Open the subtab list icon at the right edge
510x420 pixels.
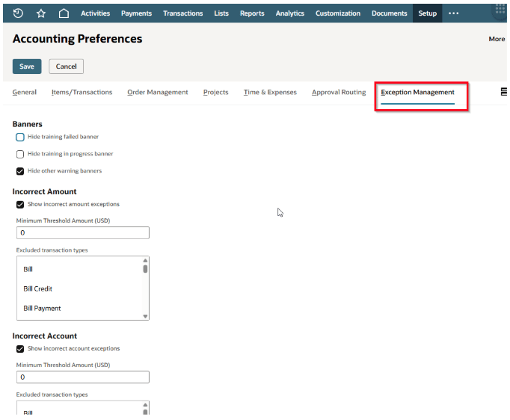pyautogui.click(x=503, y=92)
